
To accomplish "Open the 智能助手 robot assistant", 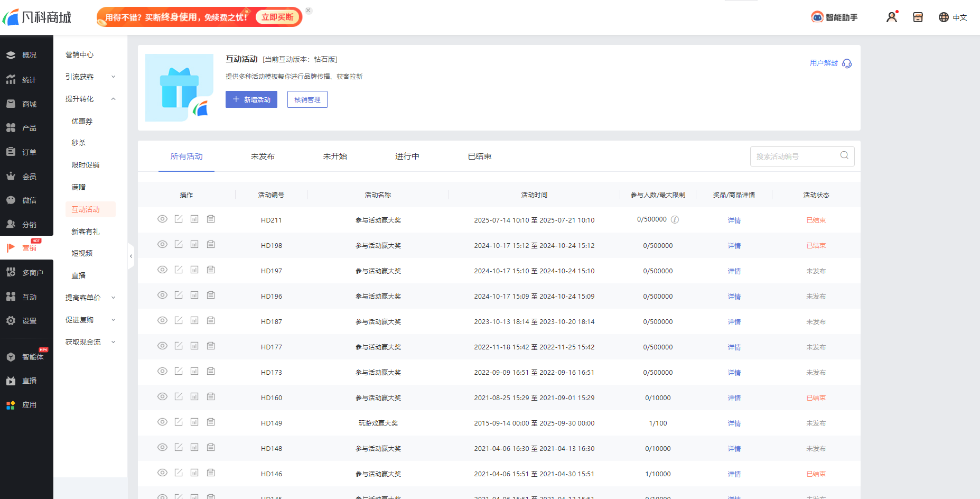I will tap(835, 17).
